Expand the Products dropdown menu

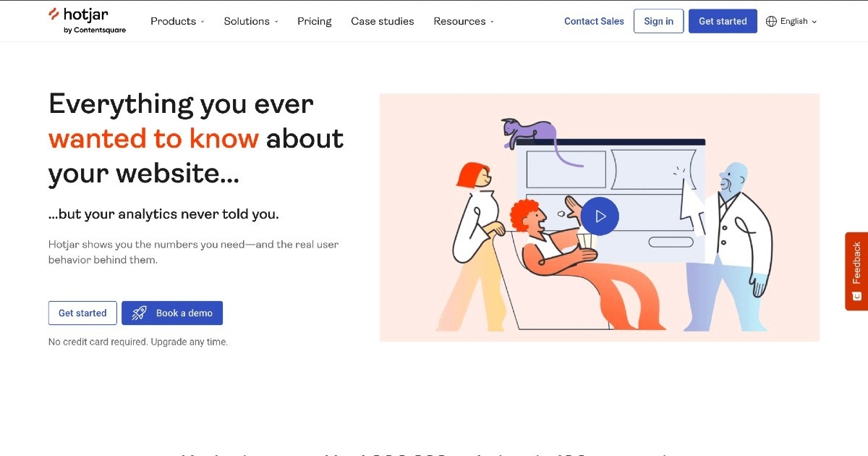pyautogui.click(x=177, y=21)
